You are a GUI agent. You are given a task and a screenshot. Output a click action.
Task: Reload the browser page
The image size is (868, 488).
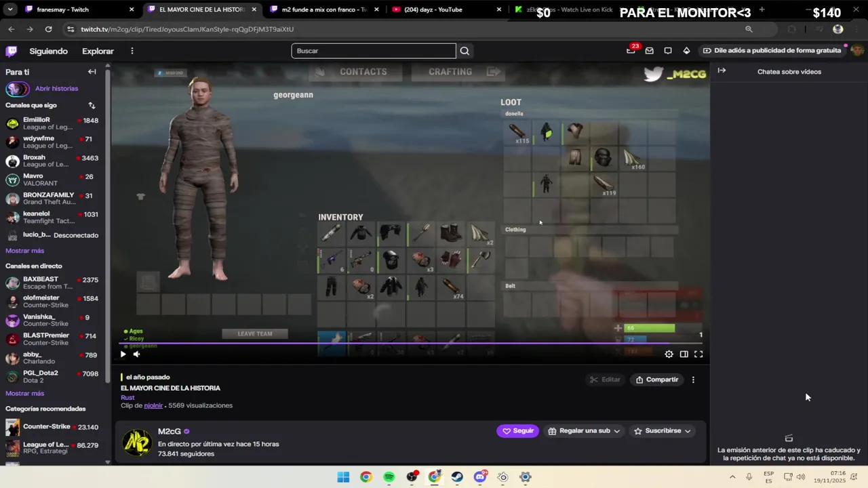coord(48,29)
